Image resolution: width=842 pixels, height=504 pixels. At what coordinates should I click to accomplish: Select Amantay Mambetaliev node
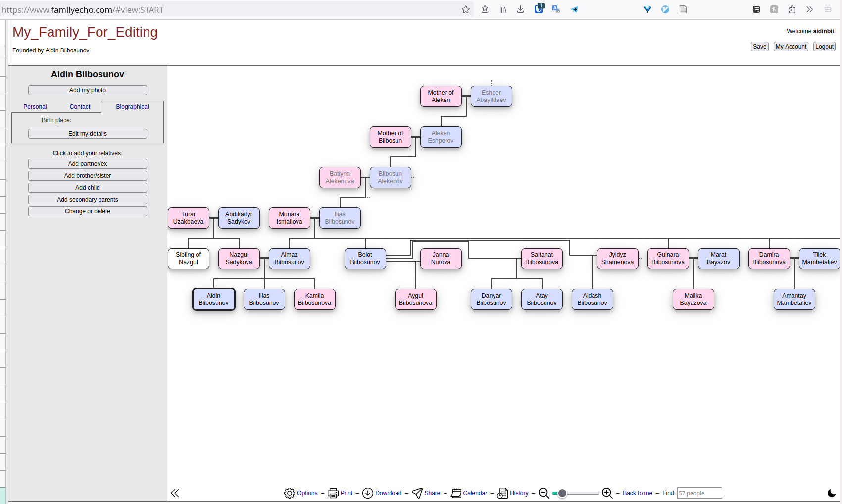click(x=794, y=299)
